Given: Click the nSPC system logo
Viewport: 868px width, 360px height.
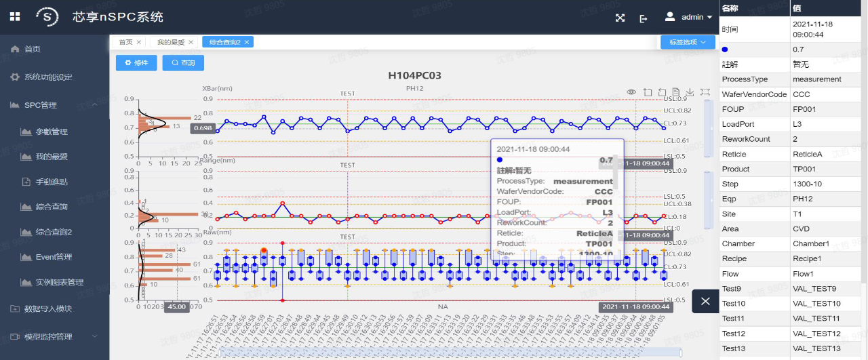Looking at the screenshot, I should (x=47, y=16).
